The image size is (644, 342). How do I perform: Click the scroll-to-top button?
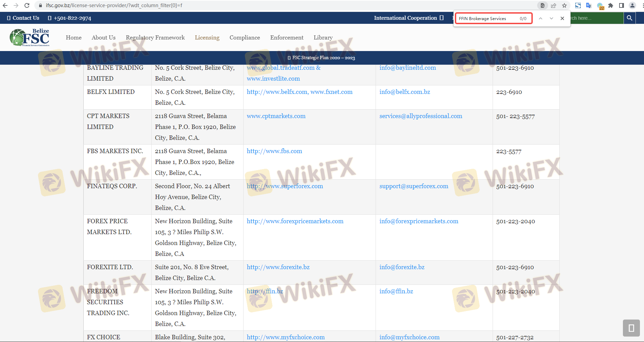coord(631,328)
